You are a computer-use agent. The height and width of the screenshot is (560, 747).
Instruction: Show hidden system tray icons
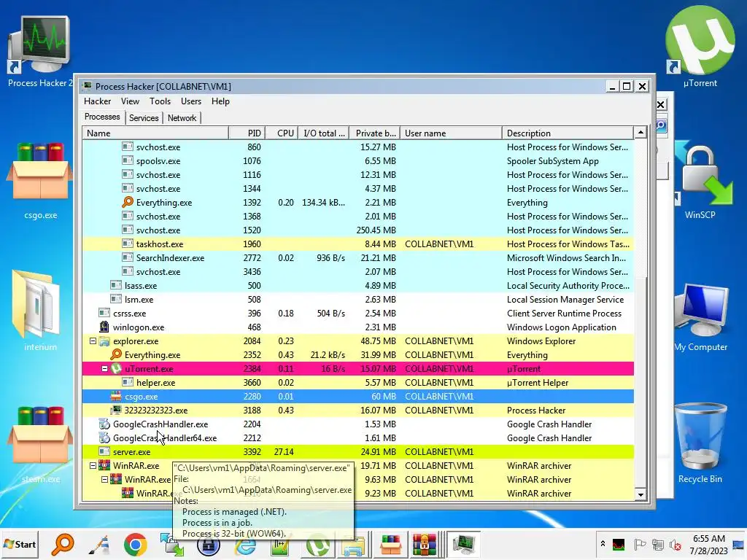pos(602,544)
